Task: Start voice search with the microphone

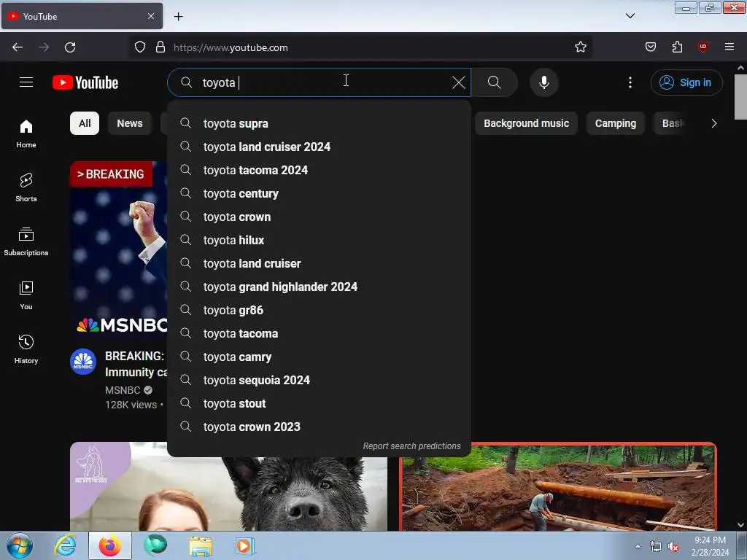Action: (x=543, y=82)
